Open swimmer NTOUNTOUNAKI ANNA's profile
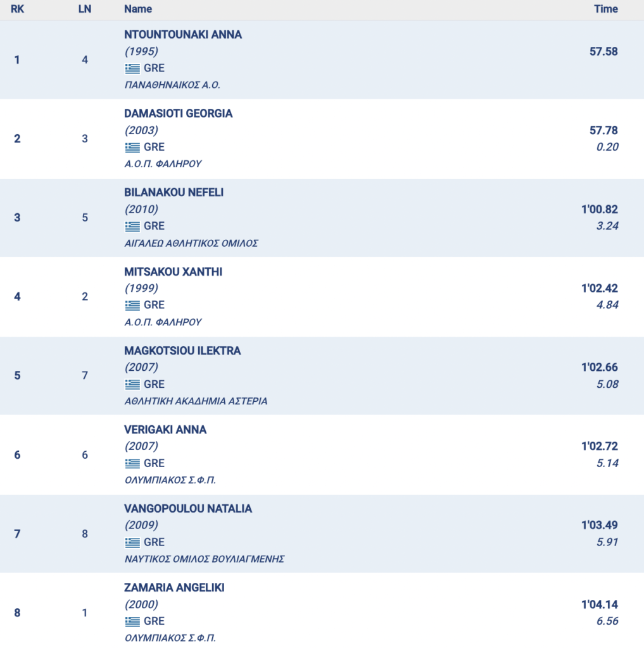Screen dimensions: 644x648 click(x=183, y=35)
